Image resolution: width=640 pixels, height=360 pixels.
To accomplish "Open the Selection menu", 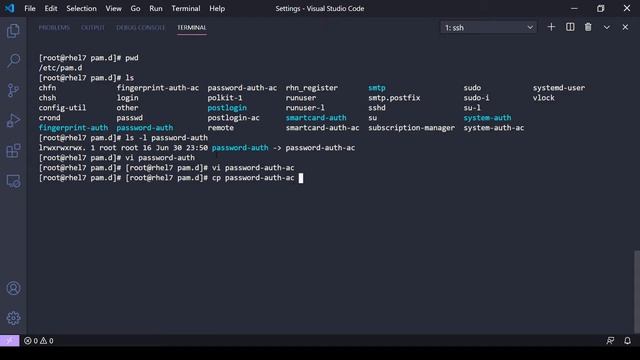I will [x=81, y=8].
